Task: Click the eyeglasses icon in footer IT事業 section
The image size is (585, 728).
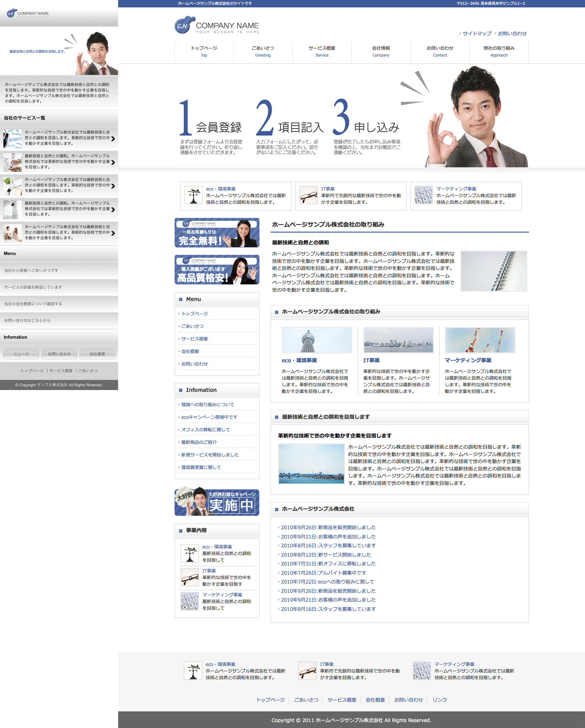Action: tap(307, 671)
